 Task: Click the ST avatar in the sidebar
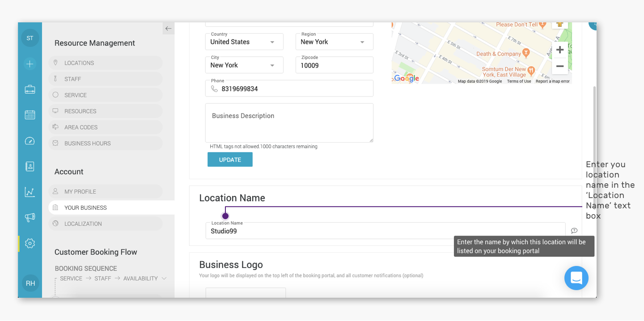coord(30,38)
